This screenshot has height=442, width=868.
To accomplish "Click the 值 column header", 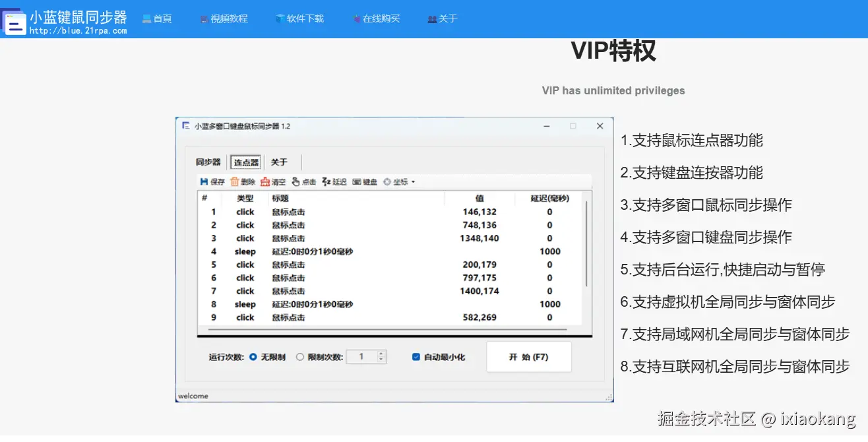I will click(480, 198).
